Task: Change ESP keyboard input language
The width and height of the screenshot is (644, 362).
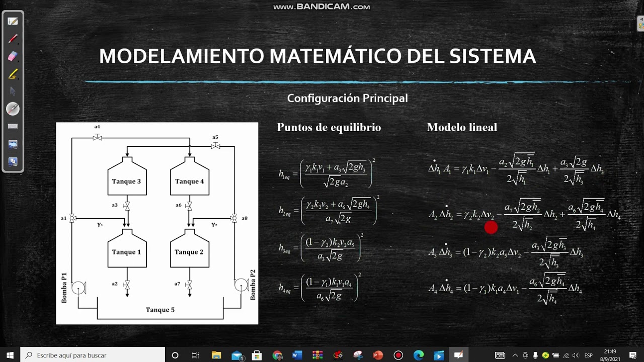Action: tap(588, 355)
